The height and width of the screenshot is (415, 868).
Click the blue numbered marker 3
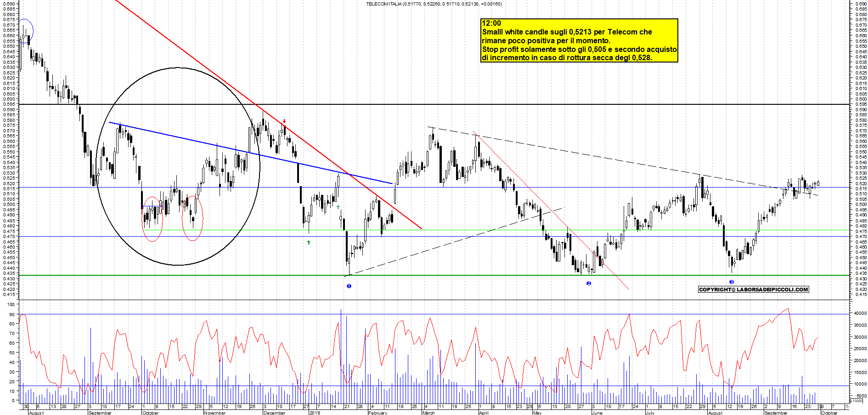point(732,282)
